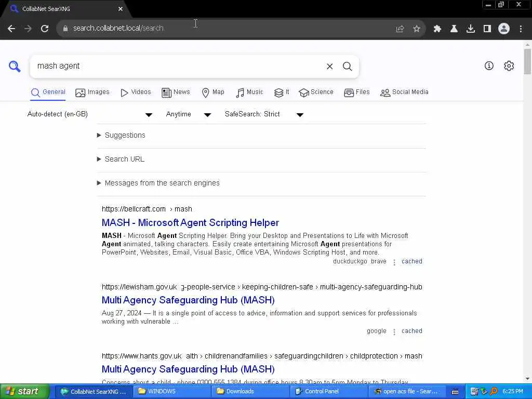The height and width of the screenshot is (399, 532).
Task: Open the profile avatar menu
Action: coord(504,29)
